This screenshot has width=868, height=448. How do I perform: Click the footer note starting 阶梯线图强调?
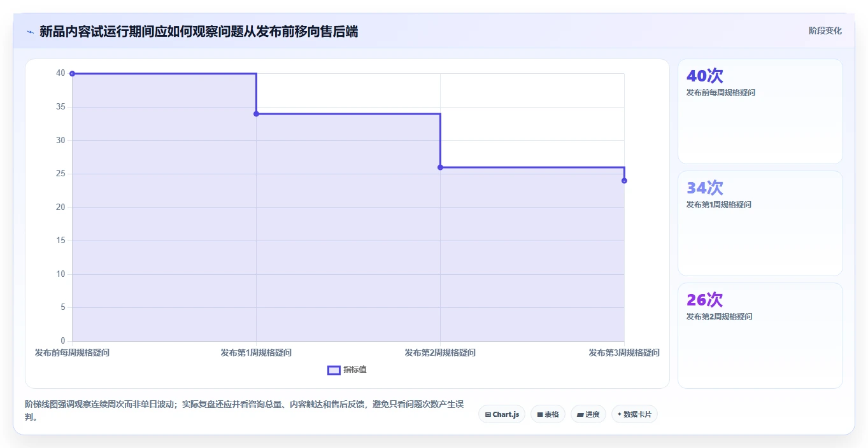244,411
